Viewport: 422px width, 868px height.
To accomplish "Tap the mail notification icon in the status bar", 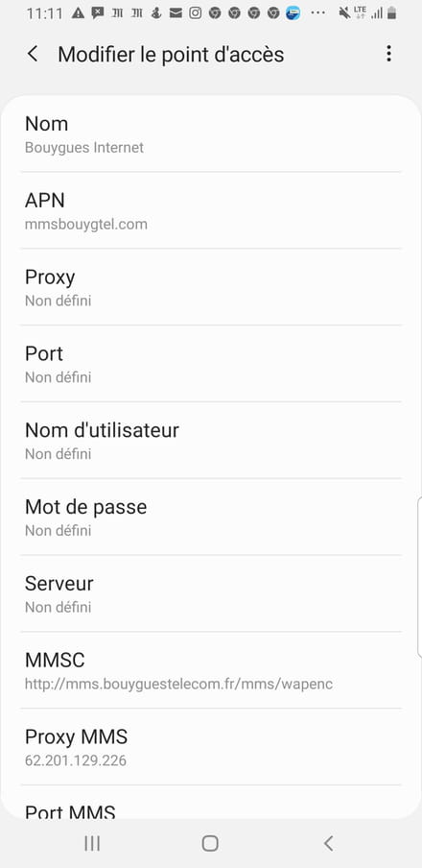I will [176, 13].
